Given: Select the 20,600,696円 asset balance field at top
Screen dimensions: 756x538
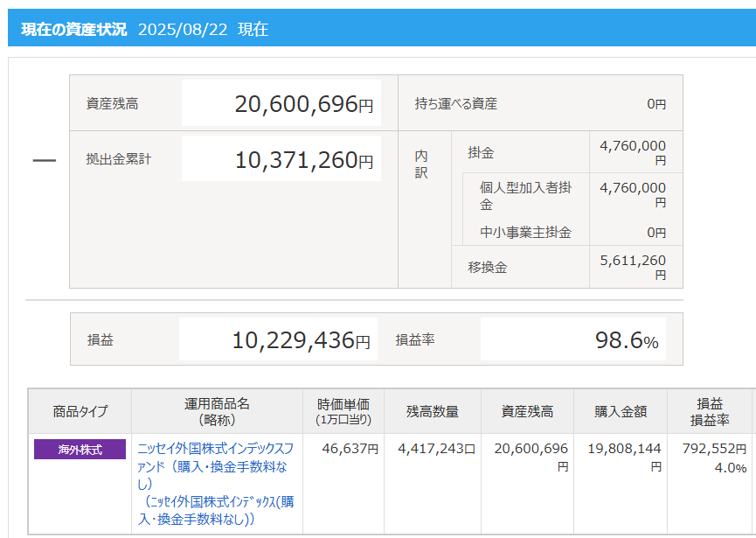Looking at the screenshot, I should point(281,104).
